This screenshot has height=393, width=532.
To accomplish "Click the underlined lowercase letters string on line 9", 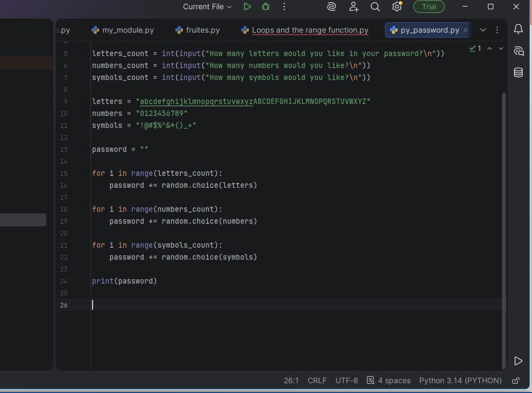I will point(197,101).
